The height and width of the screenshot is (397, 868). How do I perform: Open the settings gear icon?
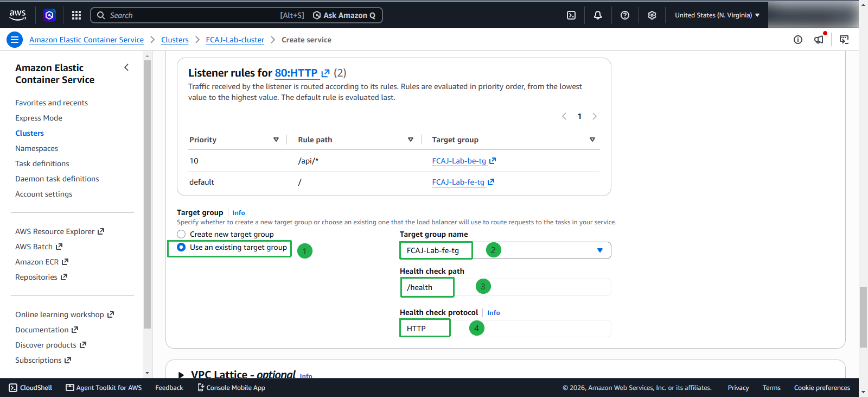(x=652, y=15)
